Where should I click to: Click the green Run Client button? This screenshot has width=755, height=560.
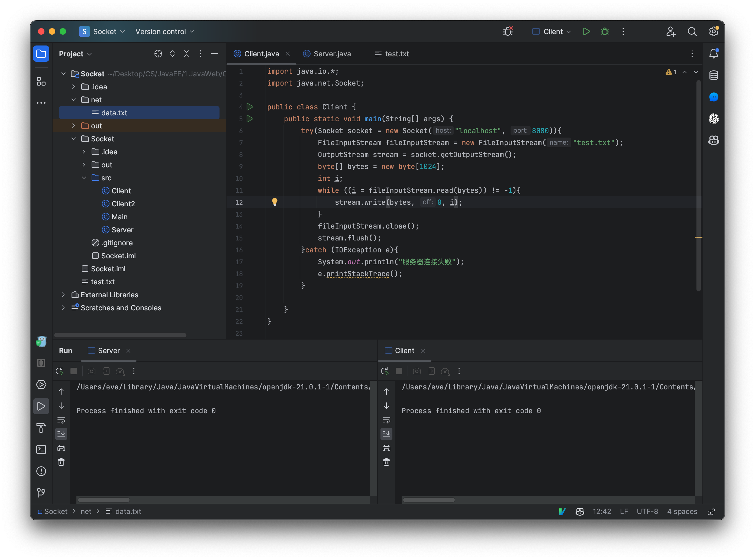[x=586, y=31]
